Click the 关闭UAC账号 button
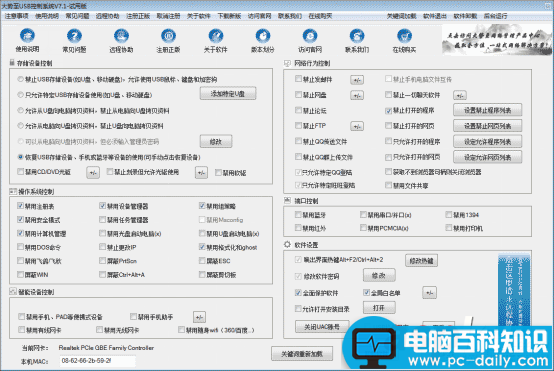 pyautogui.click(x=322, y=327)
